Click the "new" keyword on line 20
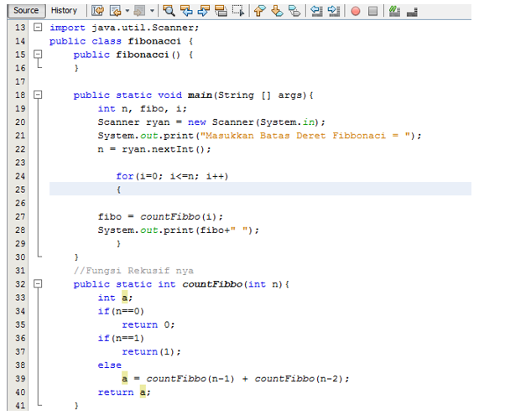This screenshot has width=505, height=420. click(197, 122)
